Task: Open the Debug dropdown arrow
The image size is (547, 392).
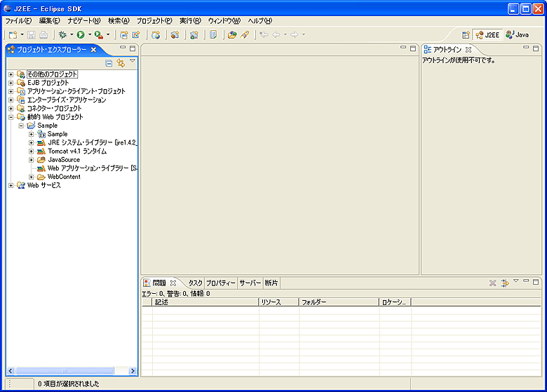Action: [72, 34]
